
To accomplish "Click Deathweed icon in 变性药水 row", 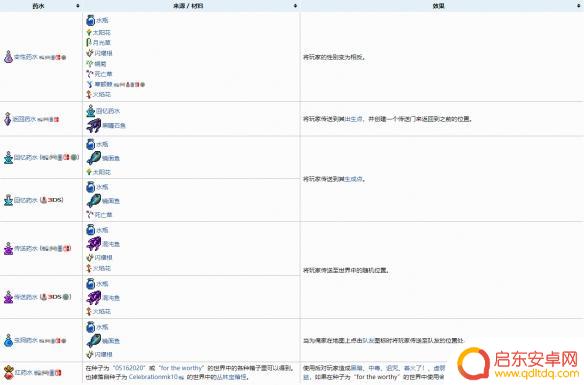I will (89, 74).
